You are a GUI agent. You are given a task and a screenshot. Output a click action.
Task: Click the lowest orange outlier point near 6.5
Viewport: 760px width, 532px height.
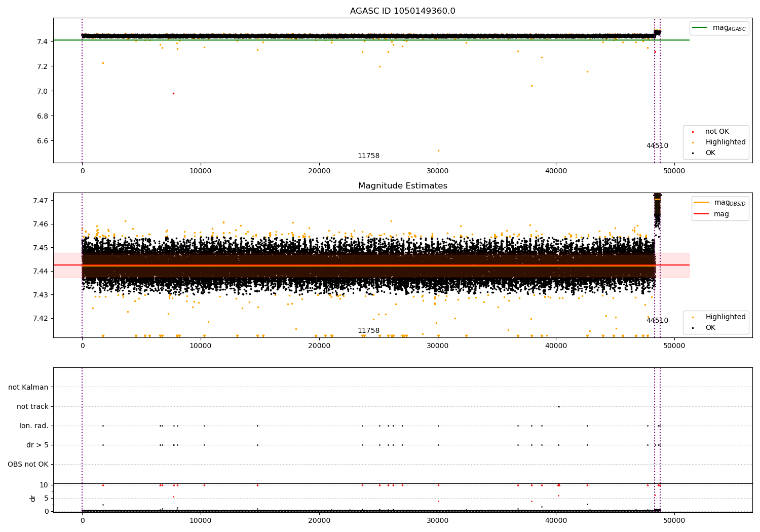pyautogui.click(x=438, y=150)
